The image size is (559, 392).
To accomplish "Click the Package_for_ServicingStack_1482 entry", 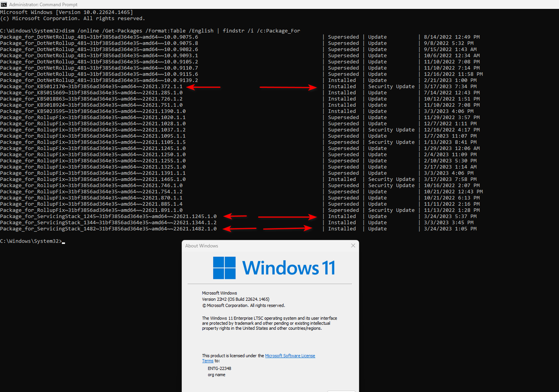I will tap(108, 229).
